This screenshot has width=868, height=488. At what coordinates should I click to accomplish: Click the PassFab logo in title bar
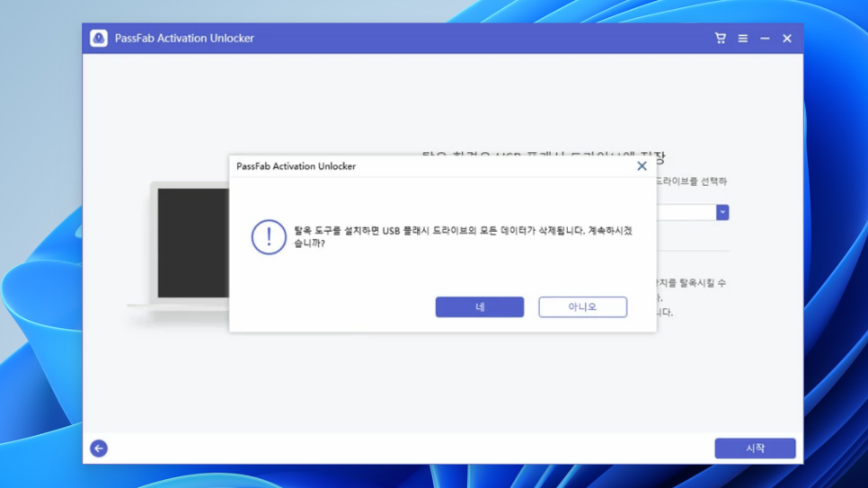[x=99, y=39]
